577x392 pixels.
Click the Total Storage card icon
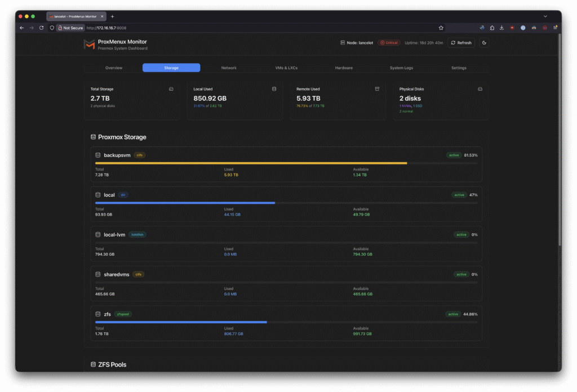tap(171, 89)
